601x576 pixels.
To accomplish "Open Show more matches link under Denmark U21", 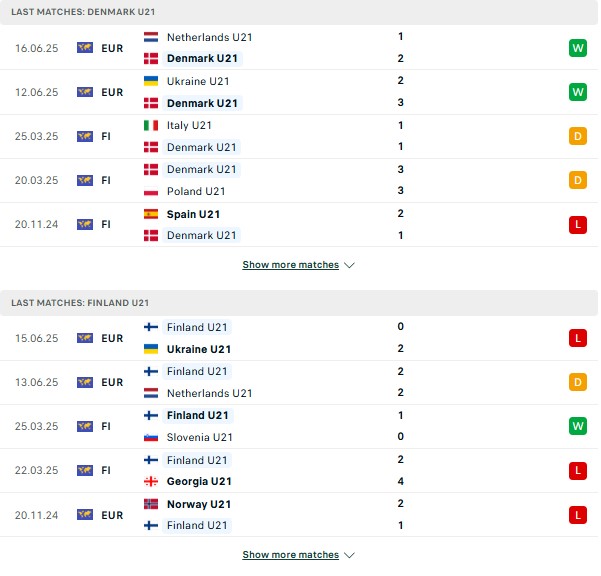I will (291, 265).
